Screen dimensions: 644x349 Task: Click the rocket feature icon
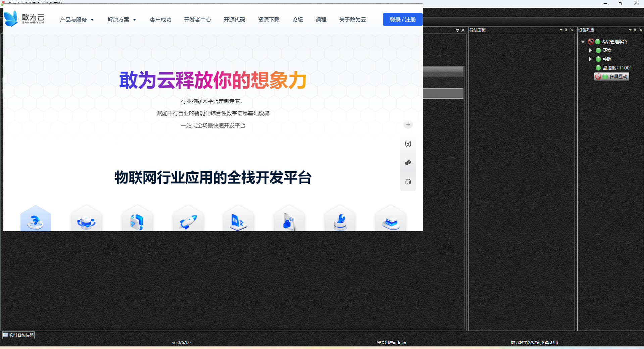[188, 222]
